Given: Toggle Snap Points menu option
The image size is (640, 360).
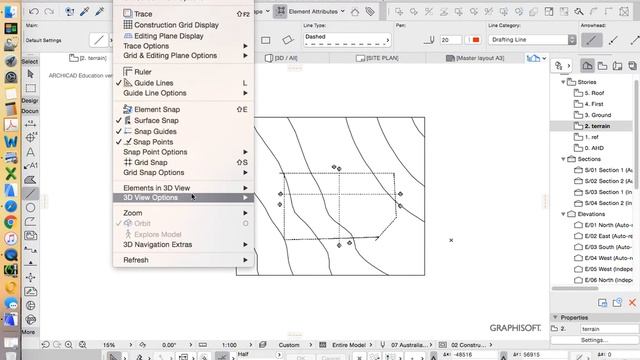Looking at the screenshot, I should (x=183, y=142).
